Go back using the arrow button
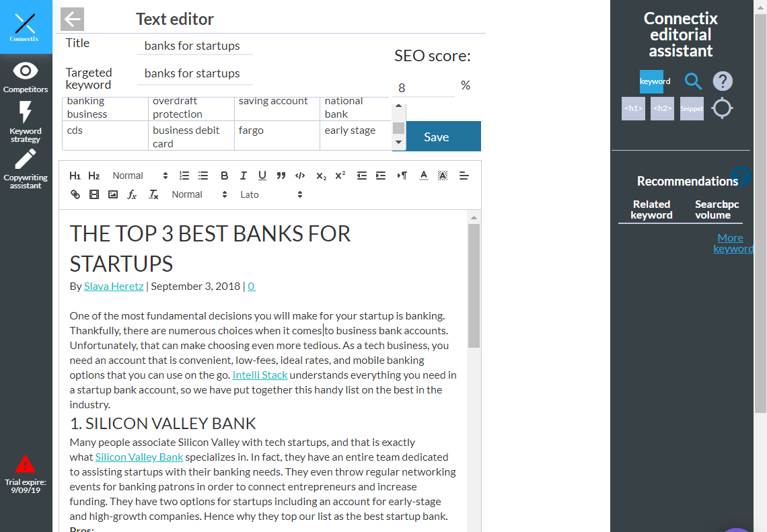Screen dimensions: 767x532 pyautogui.click(x=73, y=20)
